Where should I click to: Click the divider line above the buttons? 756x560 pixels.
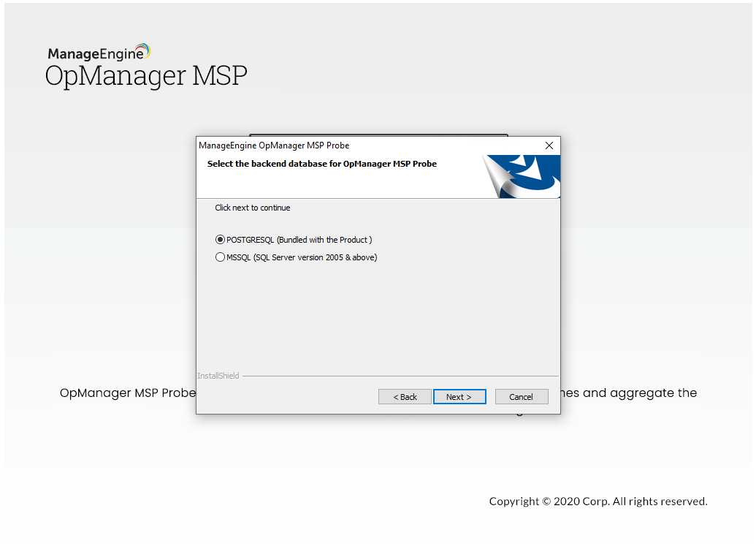pos(402,376)
